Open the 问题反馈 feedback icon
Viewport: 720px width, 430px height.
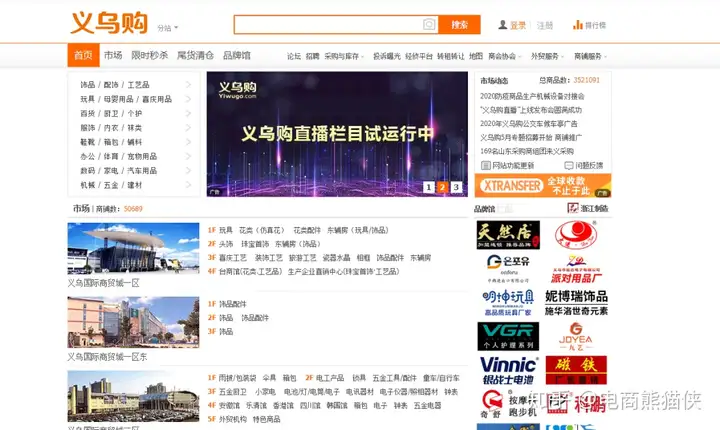point(569,165)
